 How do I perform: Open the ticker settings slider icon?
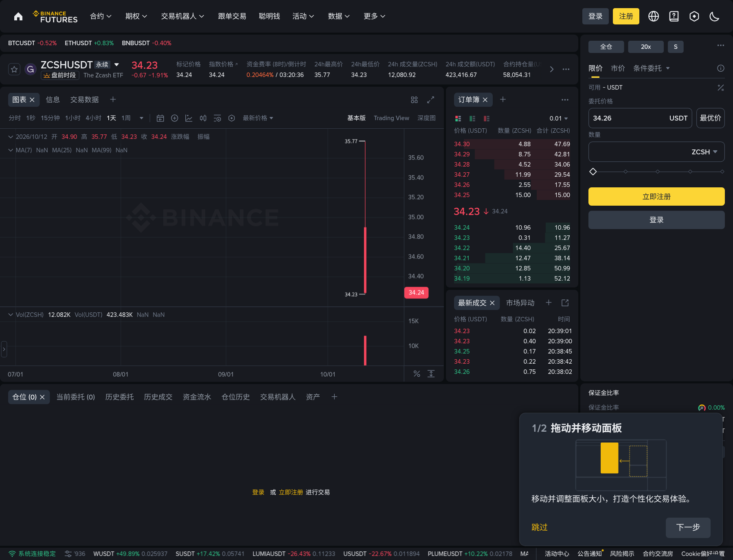click(68, 554)
